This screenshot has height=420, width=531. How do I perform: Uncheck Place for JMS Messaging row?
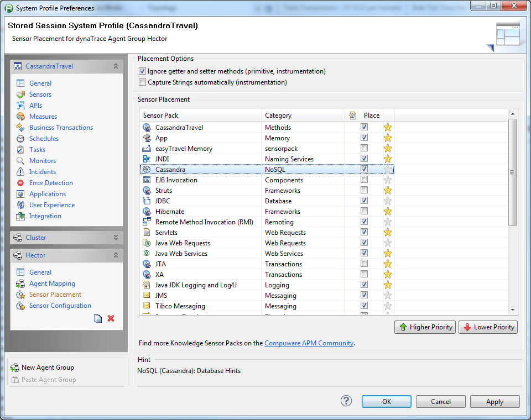click(364, 295)
